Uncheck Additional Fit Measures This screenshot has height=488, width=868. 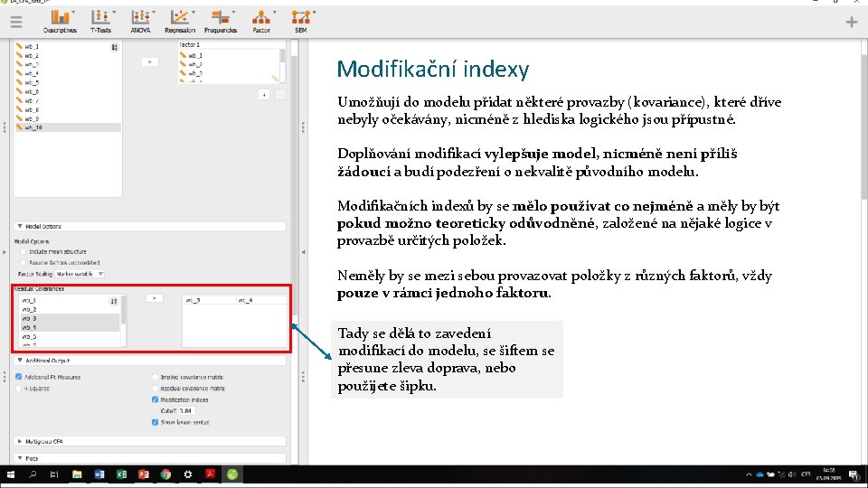pos(19,377)
